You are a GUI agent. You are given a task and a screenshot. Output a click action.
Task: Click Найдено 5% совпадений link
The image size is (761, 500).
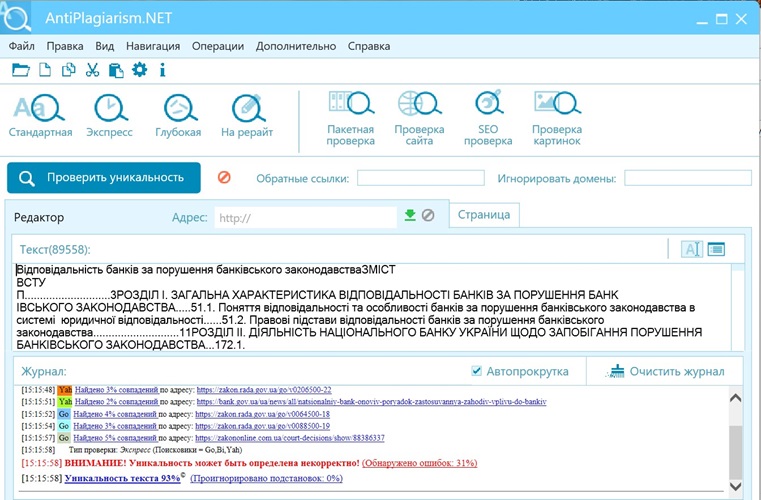coord(115,438)
